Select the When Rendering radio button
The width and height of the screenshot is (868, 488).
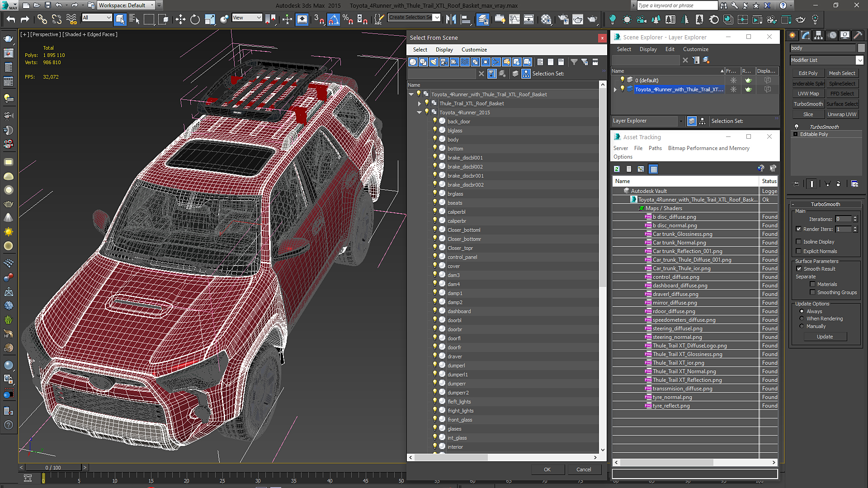(802, 319)
